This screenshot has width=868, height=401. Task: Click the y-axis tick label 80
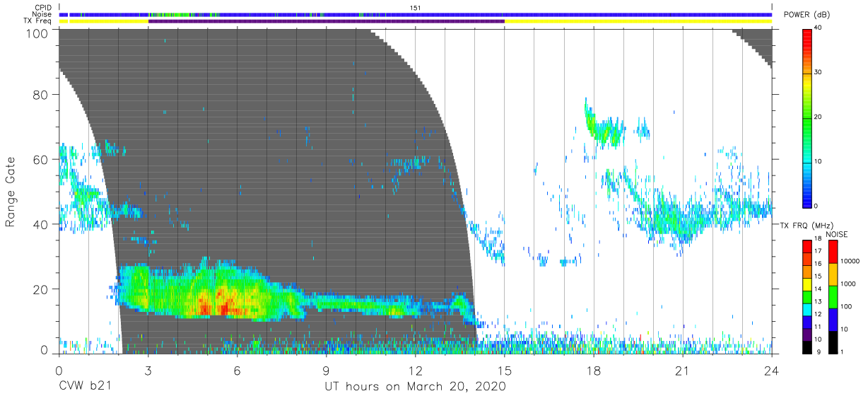[40, 95]
